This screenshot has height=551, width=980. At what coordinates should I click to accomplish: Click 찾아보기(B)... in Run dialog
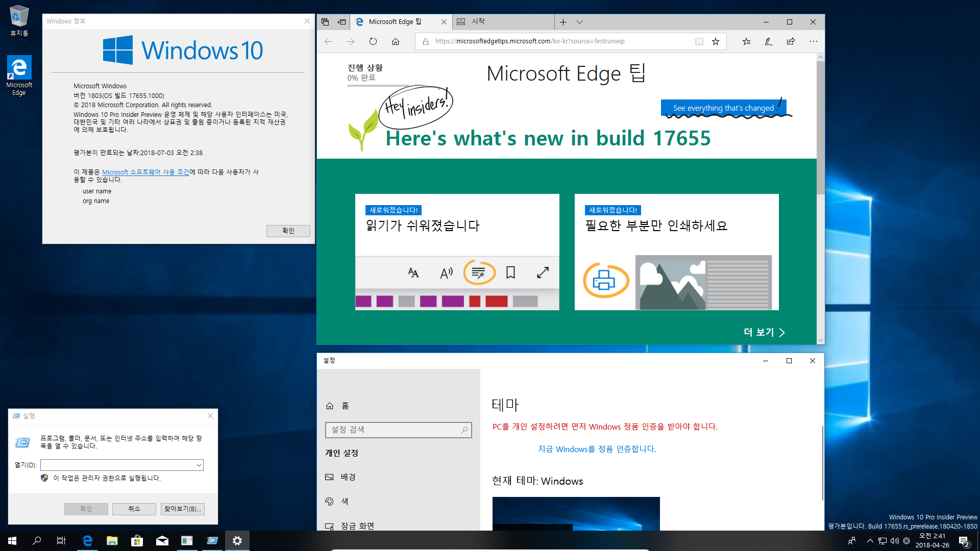click(183, 509)
